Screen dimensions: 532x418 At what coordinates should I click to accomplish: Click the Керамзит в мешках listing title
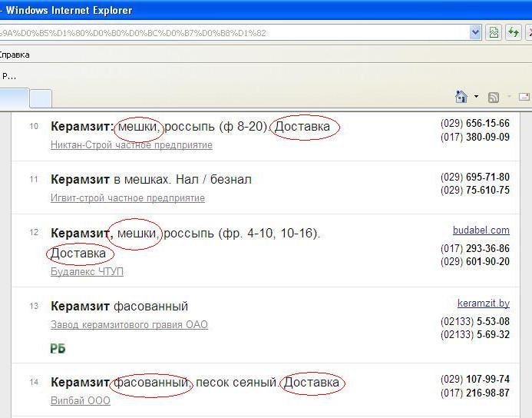pyautogui.click(x=150, y=179)
